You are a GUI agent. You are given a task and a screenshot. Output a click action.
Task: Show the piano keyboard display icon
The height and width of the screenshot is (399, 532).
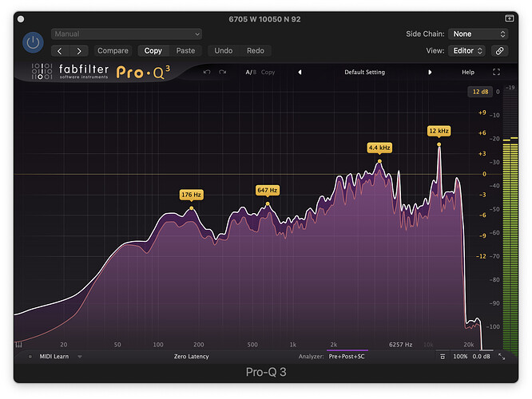[18, 345]
